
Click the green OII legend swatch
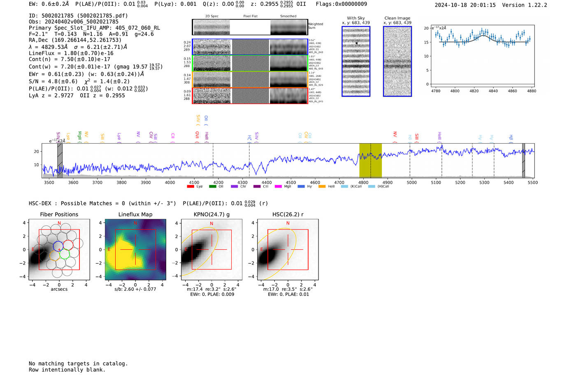pos(212,186)
